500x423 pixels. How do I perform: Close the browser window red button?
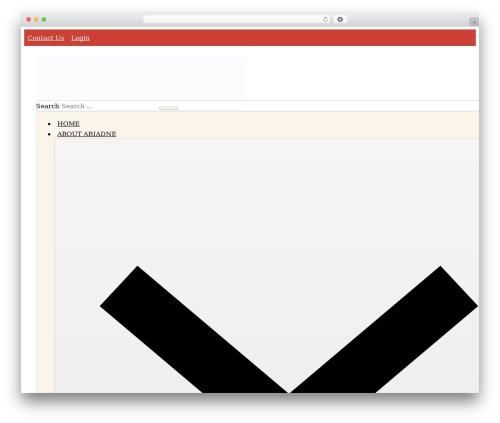coord(29,19)
